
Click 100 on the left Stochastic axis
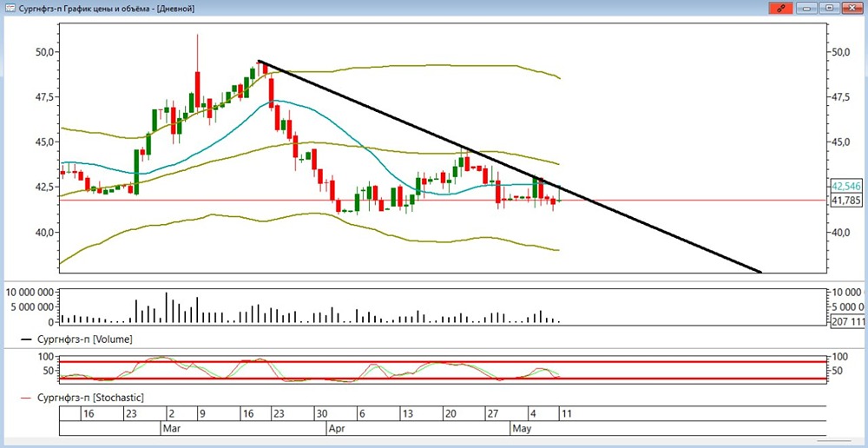tap(45, 356)
